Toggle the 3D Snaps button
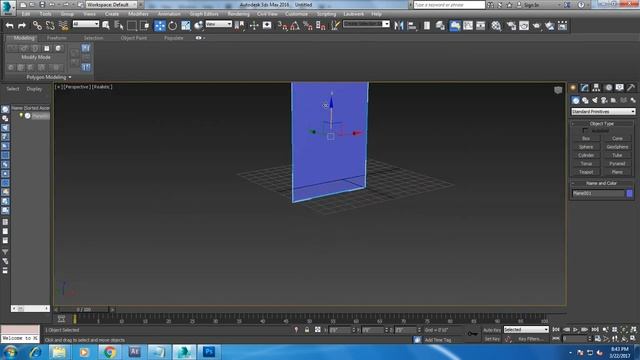This screenshot has width=640, height=360. pos(282,26)
